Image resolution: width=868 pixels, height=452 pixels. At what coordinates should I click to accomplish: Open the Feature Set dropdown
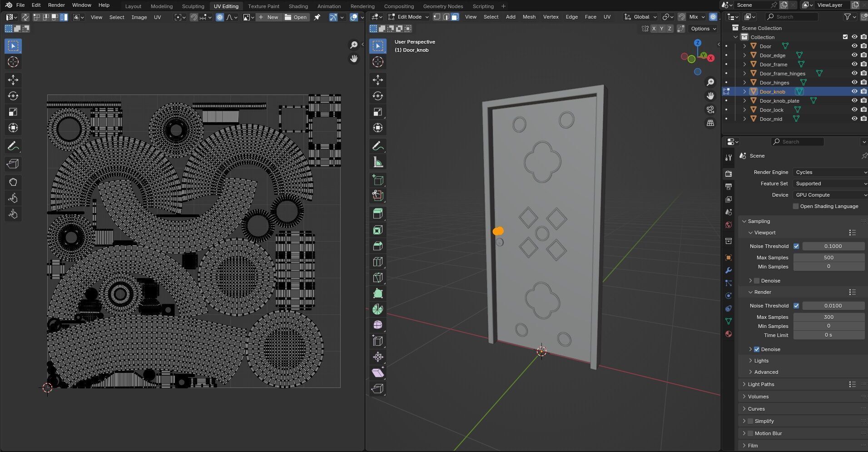pyautogui.click(x=830, y=184)
